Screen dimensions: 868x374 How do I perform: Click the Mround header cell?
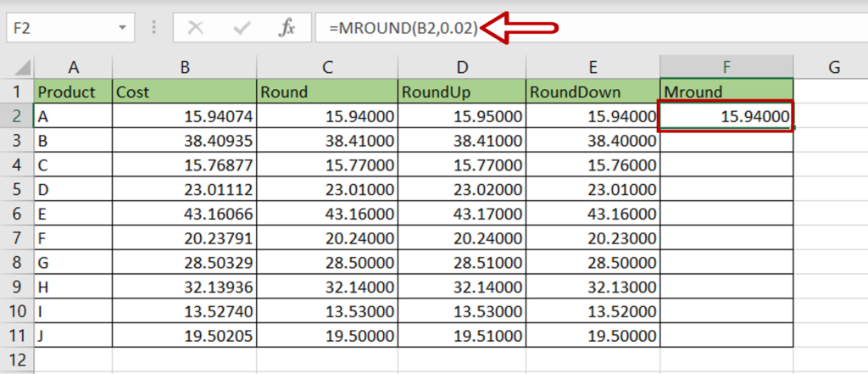click(x=726, y=92)
